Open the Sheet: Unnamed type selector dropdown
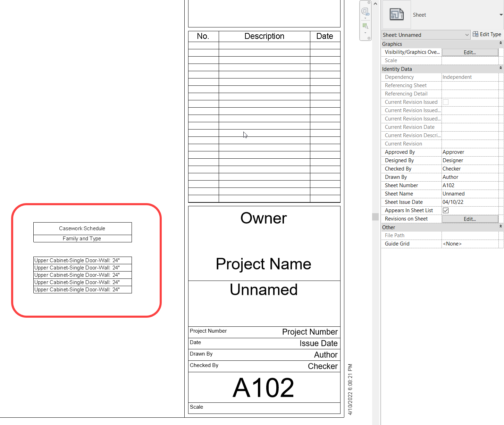 pos(467,35)
